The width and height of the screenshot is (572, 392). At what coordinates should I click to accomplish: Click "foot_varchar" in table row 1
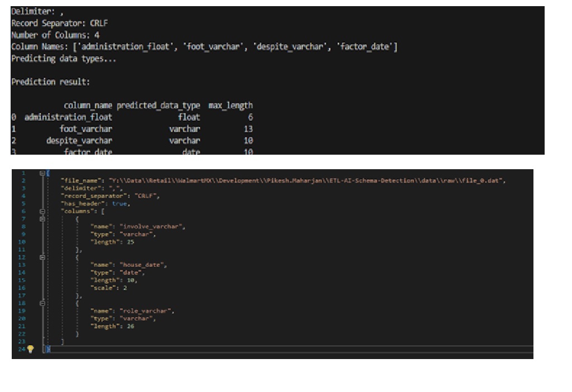pos(85,129)
